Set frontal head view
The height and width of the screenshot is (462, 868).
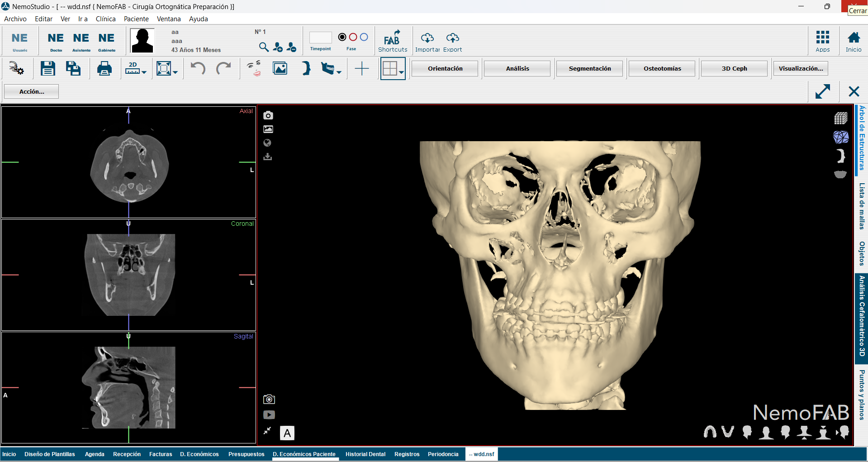pos(766,432)
